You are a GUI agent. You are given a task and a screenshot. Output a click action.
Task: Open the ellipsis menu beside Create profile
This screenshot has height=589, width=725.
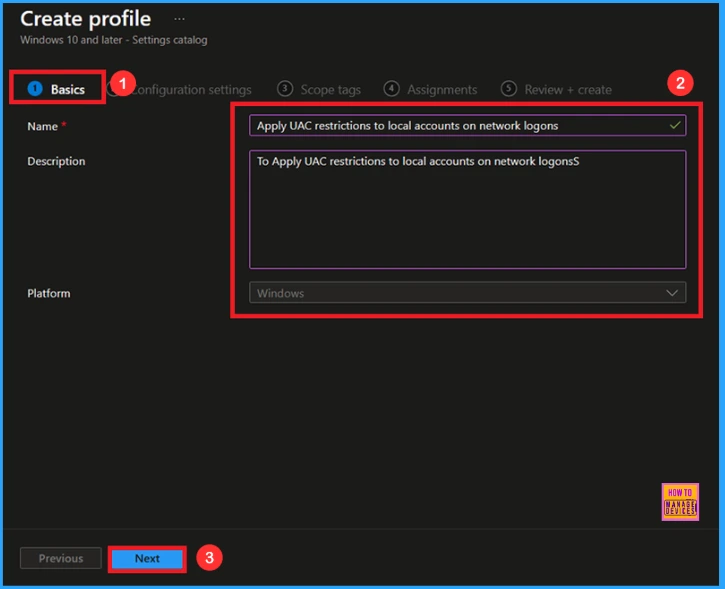pyautogui.click(x=179, y=19)
